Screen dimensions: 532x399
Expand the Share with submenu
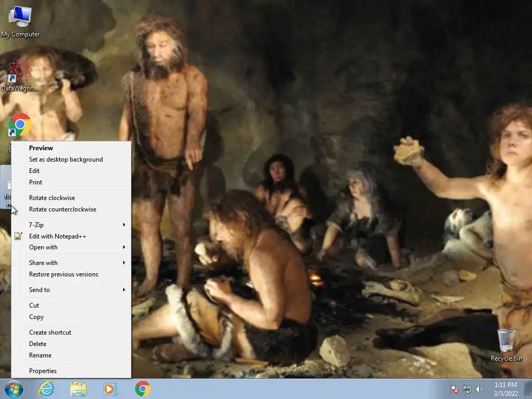point(71,263)
